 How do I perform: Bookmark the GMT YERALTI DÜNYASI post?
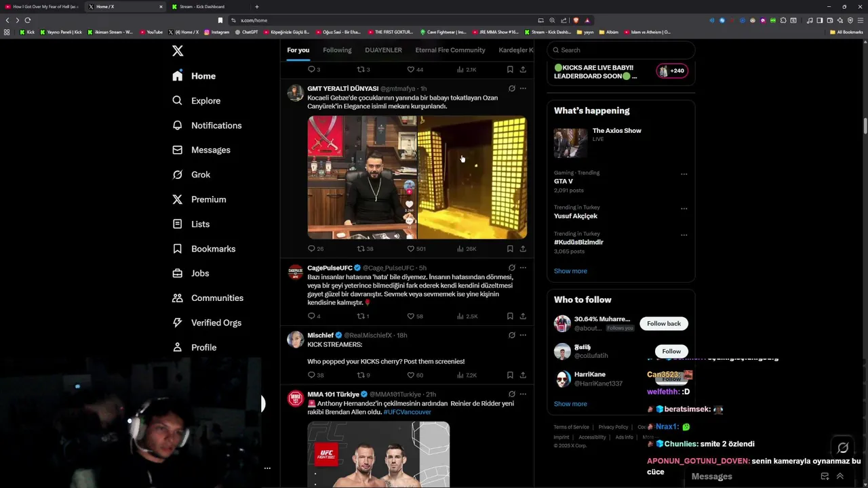click(510, 249)
